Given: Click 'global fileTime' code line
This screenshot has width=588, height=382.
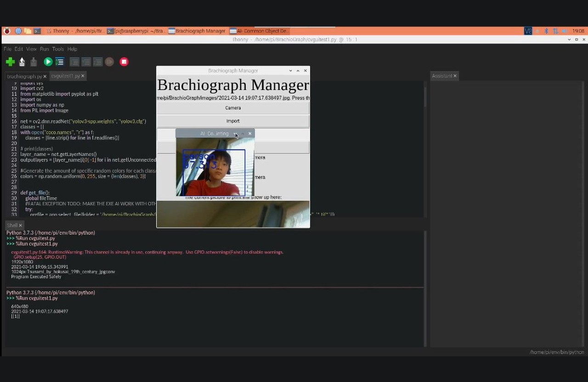Looking at the screenshot, I should point(41,198).
